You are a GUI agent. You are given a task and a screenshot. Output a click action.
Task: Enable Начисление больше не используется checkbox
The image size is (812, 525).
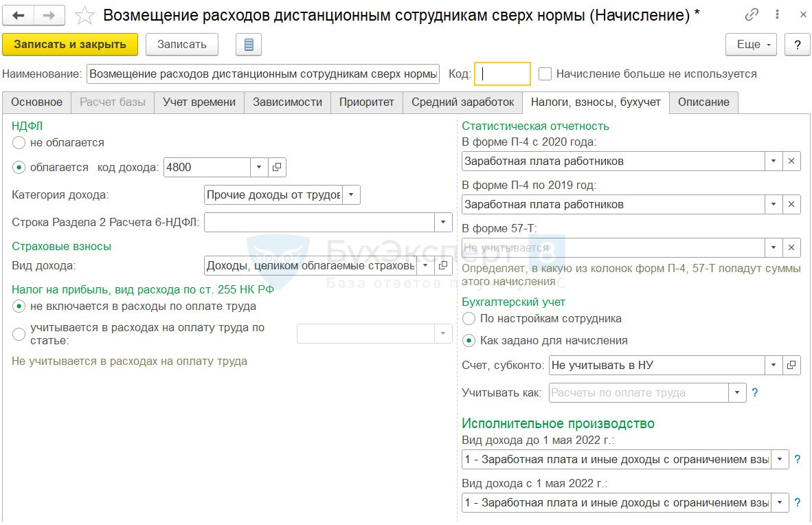[545, 74]
